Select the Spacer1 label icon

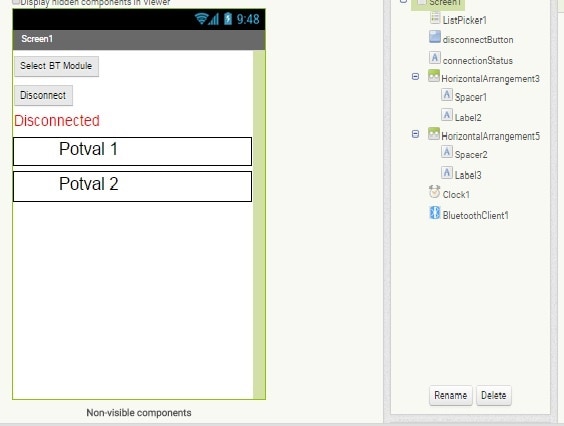(447, 95)
